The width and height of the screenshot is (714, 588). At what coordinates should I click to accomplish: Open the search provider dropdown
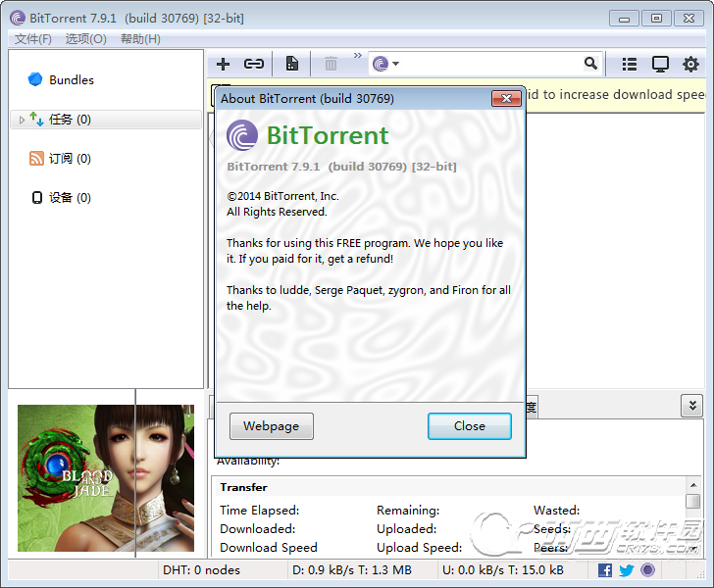[385, 64]
